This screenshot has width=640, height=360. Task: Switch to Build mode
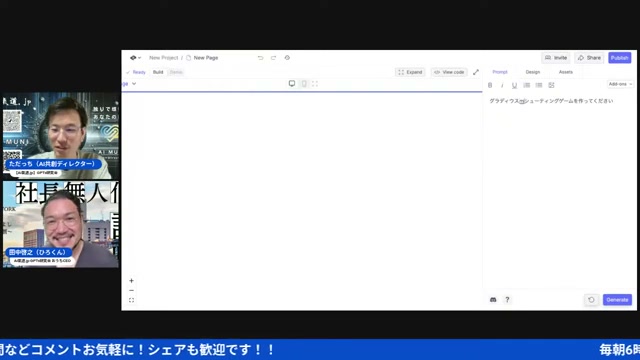coord(158,72)
